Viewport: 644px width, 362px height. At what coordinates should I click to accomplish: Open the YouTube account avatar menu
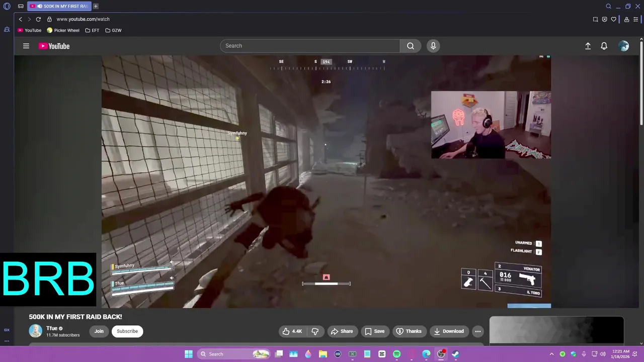point(624,46)
